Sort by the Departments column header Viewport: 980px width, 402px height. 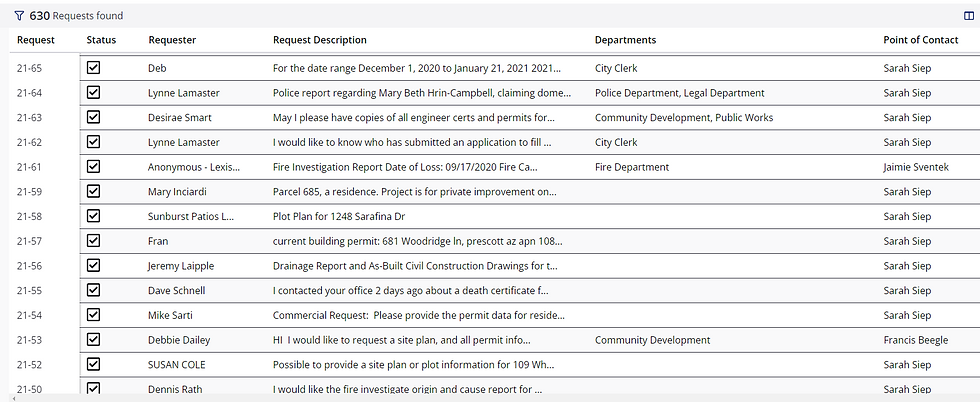pos(626,40)
